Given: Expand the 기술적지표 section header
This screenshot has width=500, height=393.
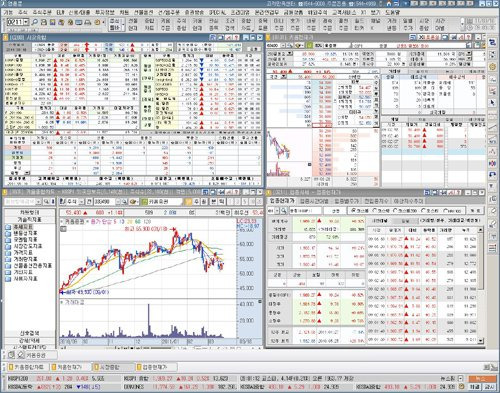Looking at the screenshot, I should pyautogui.click(x=30, y=220).
